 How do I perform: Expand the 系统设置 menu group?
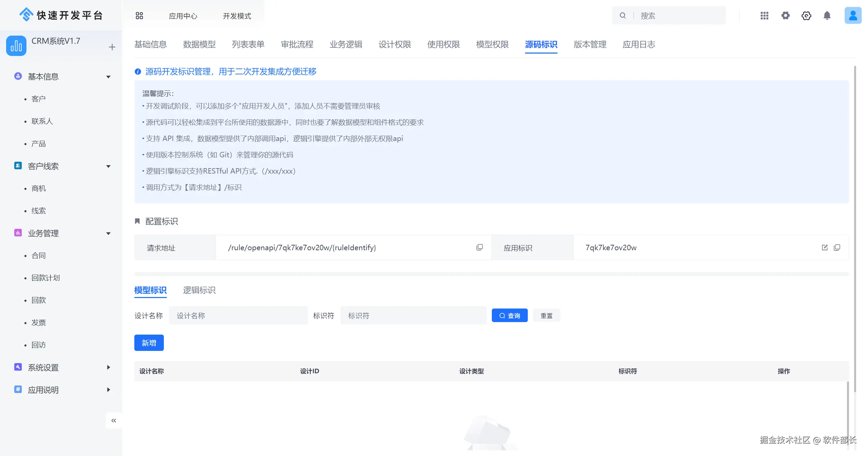tap(109, 368)
